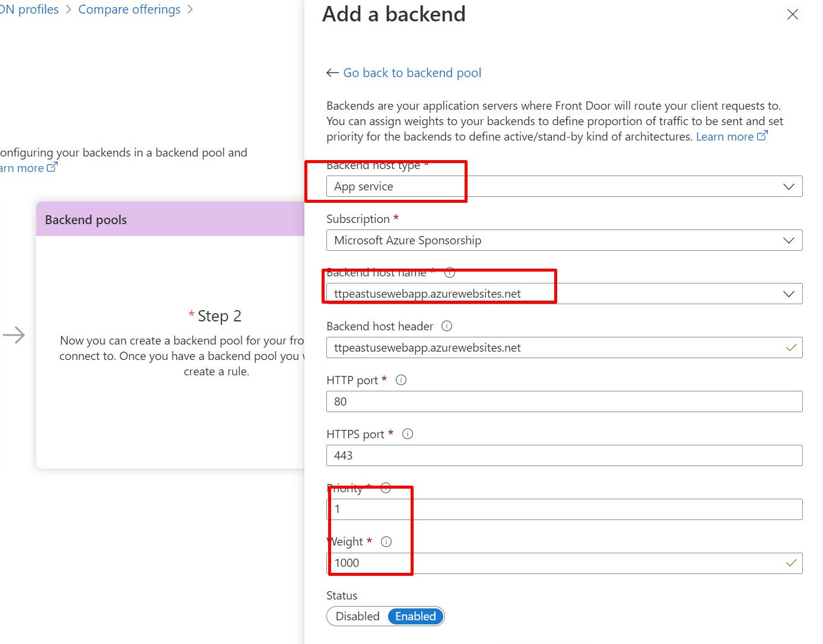The image size is (823, 644).
Task: Click the Backend host header info icon
Action: (x=447, y=326)
